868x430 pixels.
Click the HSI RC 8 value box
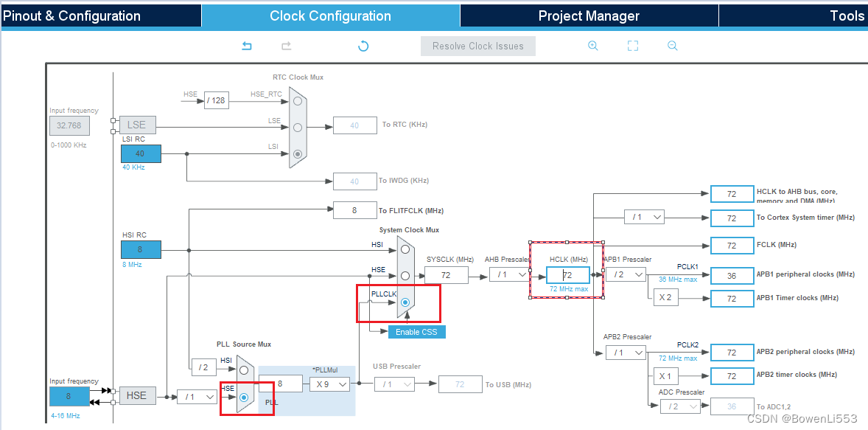(141, 249)
